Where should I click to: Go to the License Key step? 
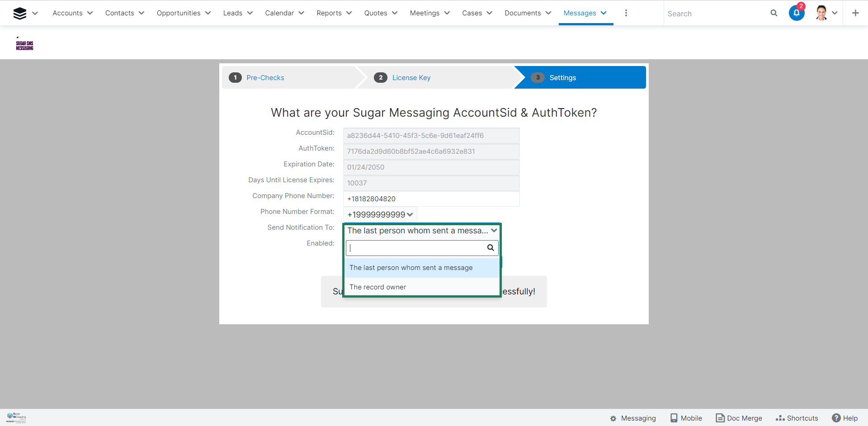(x=411, y=78)
